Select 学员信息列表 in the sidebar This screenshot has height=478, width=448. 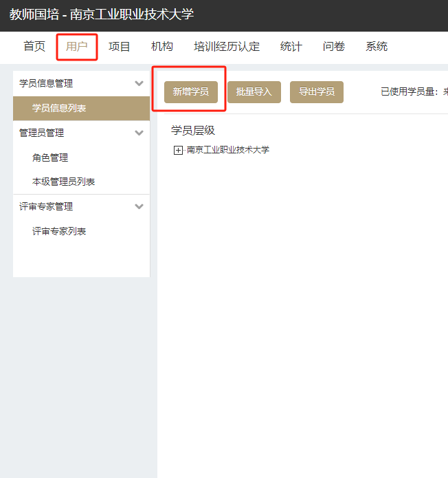tap(59, 109)
